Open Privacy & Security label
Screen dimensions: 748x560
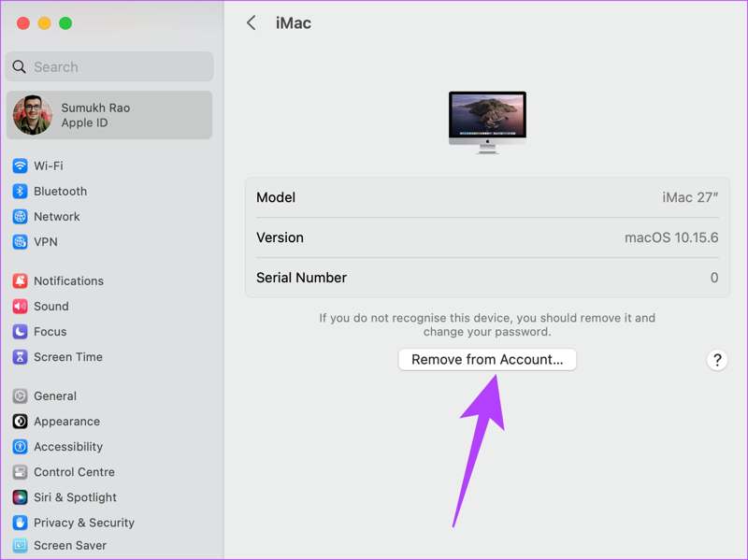click(84, 523)
